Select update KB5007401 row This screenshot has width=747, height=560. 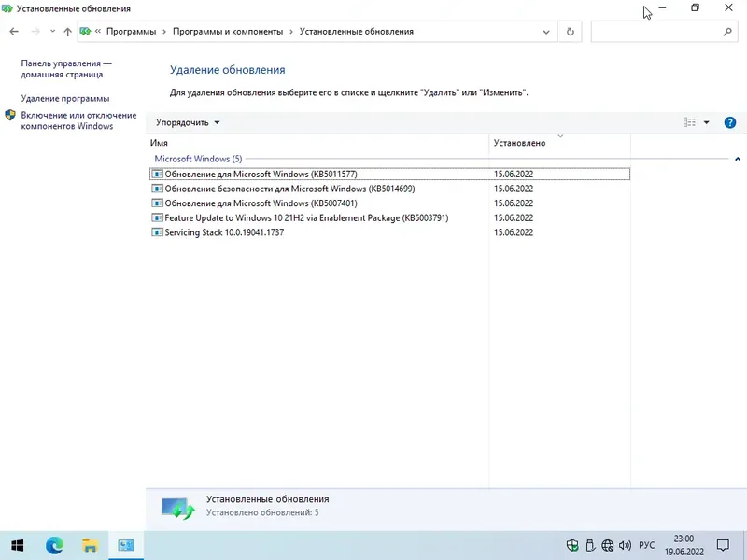(389, 203)
